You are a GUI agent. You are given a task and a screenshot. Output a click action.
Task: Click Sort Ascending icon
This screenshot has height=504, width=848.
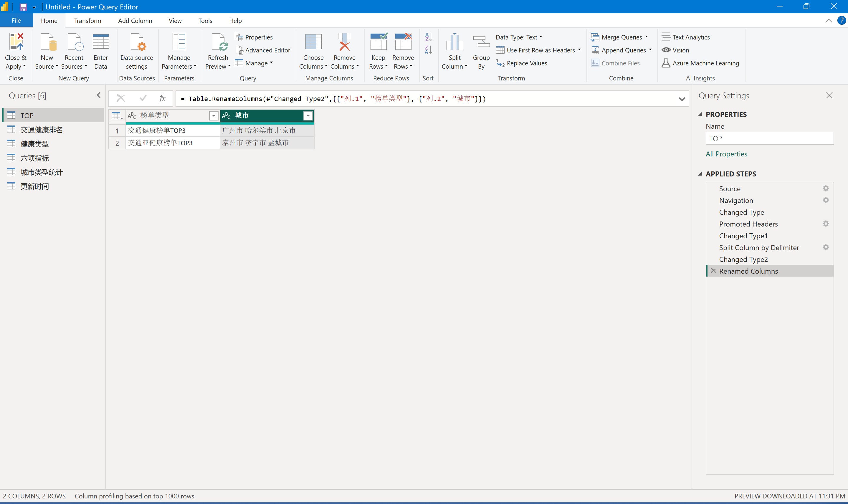click(428, 37)
